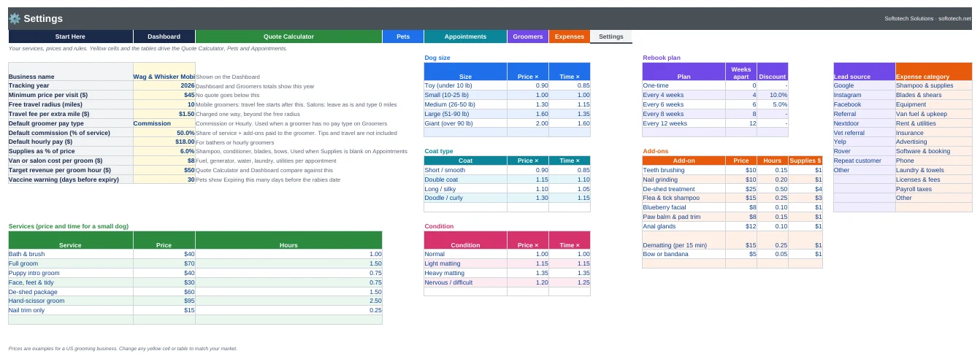Click the Default commission 50.0% cell

tap(164, 133)
